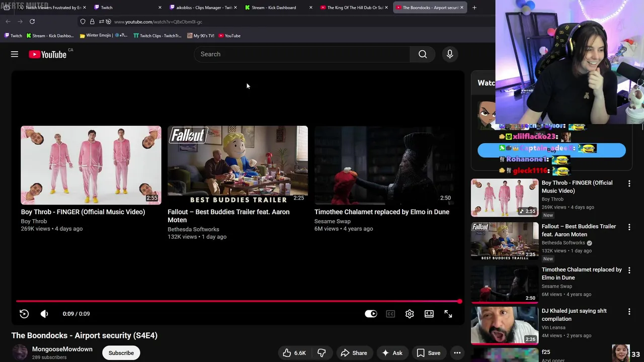Open the player settings gear
Image resolution: width=644 pixels, height=362 pixels.
pyautogui.click(x=410, y=314)
